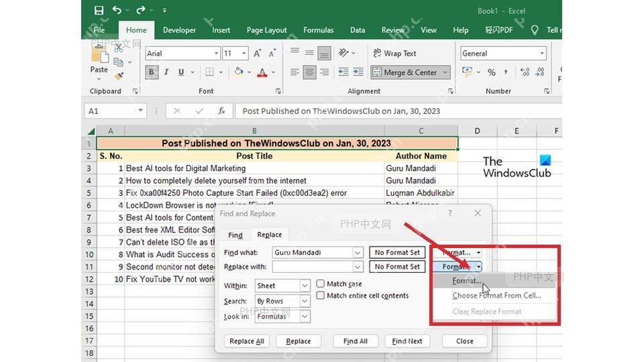The height and width of the screenshot is (362, 644).
Task: Click the Percent Style icon
Action: pyautogui.click(x=491, y=72)
